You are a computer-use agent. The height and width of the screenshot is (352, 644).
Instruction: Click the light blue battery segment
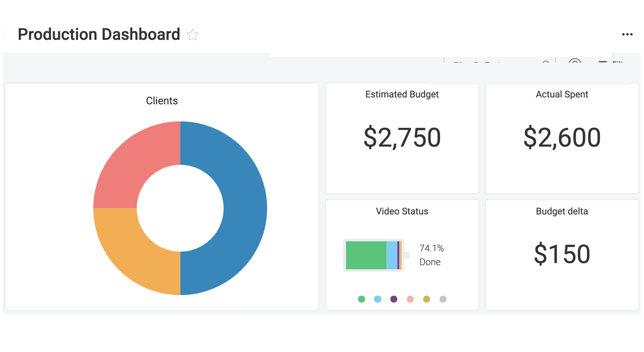(x=392, y=255)
